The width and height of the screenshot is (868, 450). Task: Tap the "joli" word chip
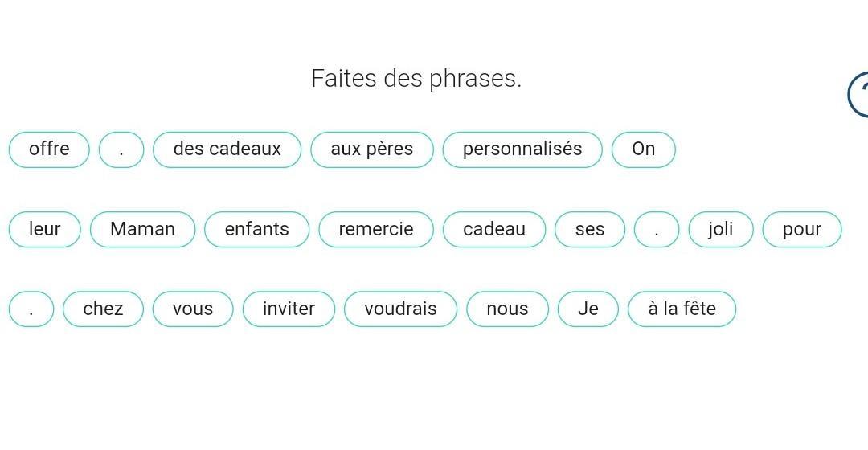(720, 229)
